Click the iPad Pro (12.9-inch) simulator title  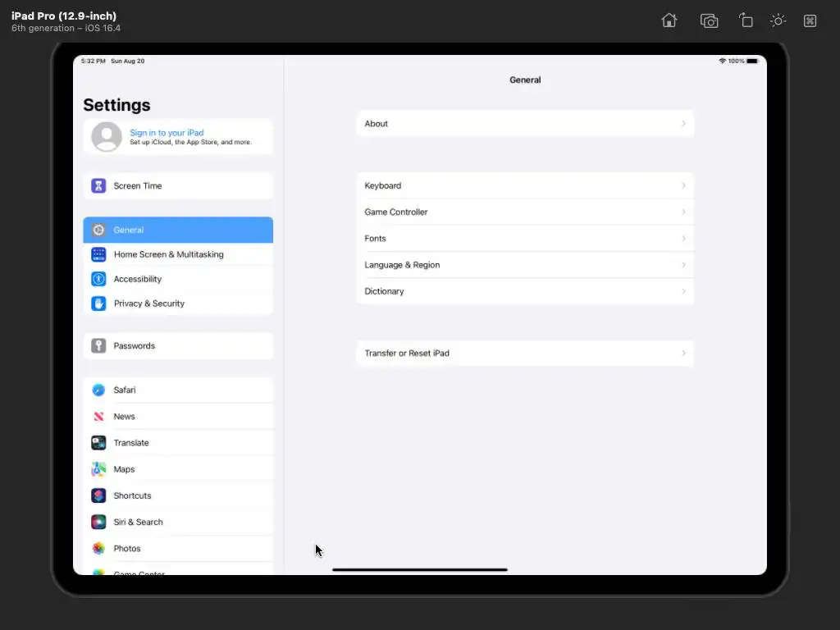pos(64,16)
